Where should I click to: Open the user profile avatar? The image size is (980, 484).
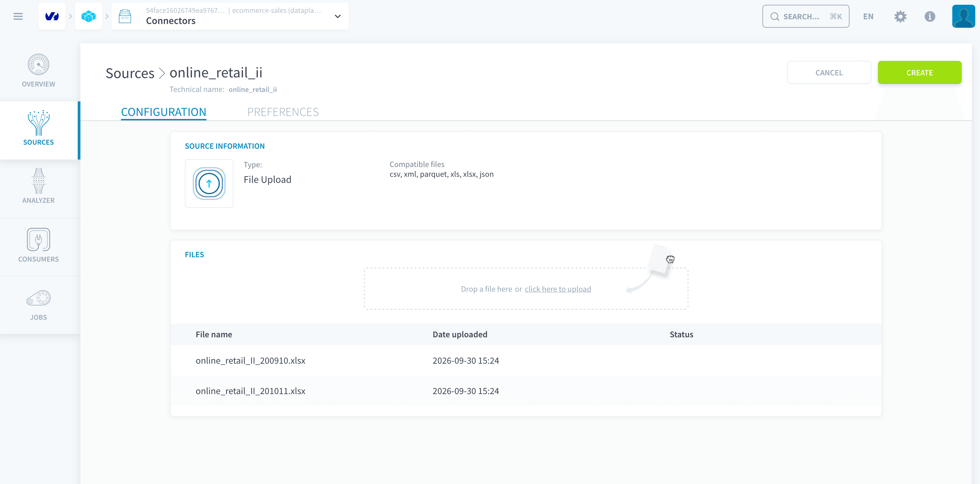[x=964, y=16]
